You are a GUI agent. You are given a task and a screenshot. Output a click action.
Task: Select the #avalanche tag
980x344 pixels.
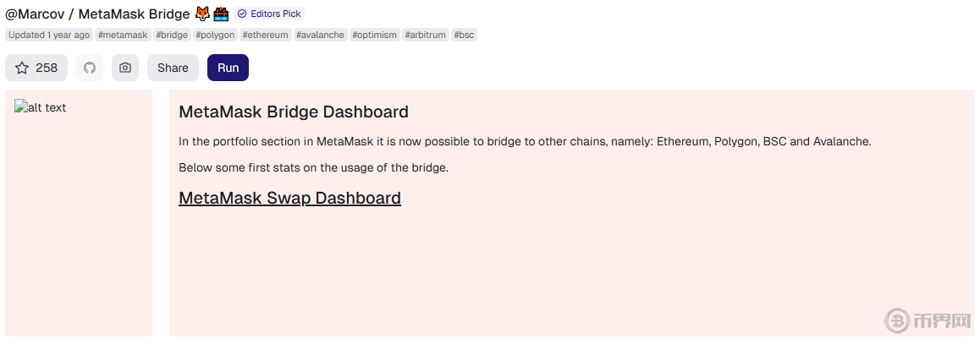pyautogui.click(x=321, y=35)
